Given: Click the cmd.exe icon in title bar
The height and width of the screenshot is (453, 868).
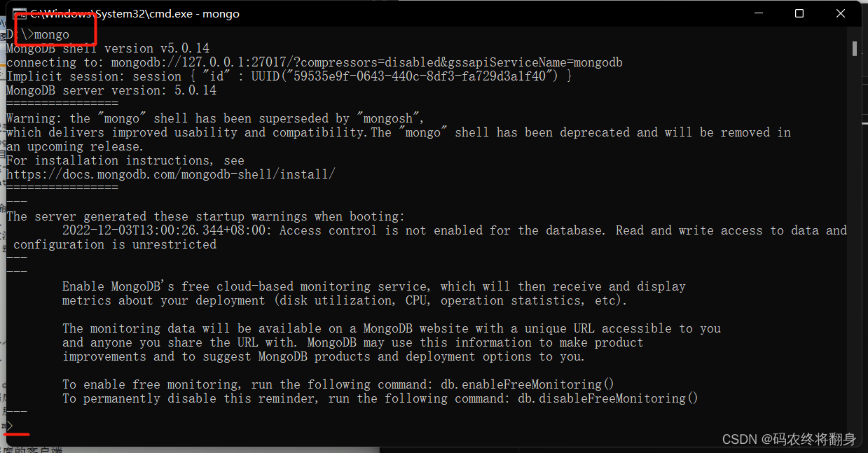Looking at the screenshot, I should pos(19,13).
